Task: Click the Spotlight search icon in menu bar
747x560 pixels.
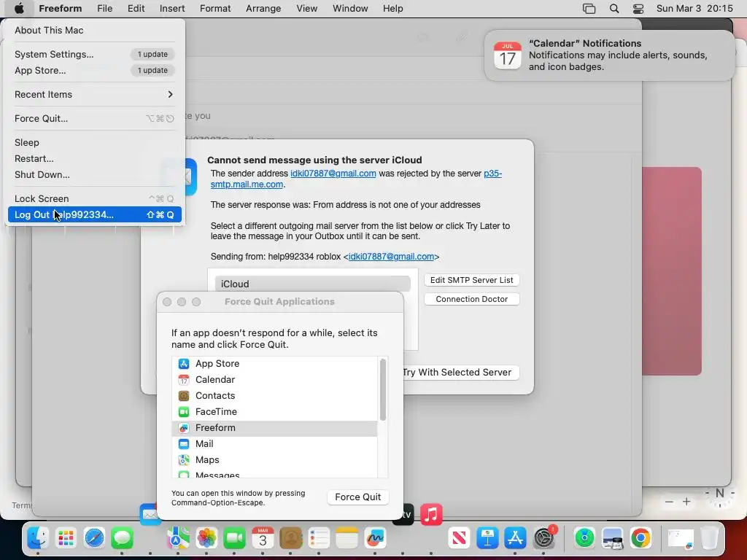Action: coord(614,9)
